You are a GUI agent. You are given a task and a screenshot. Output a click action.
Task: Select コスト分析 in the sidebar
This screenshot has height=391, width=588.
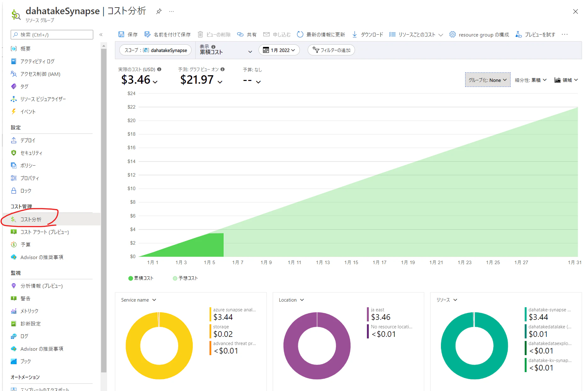point(52,219)
